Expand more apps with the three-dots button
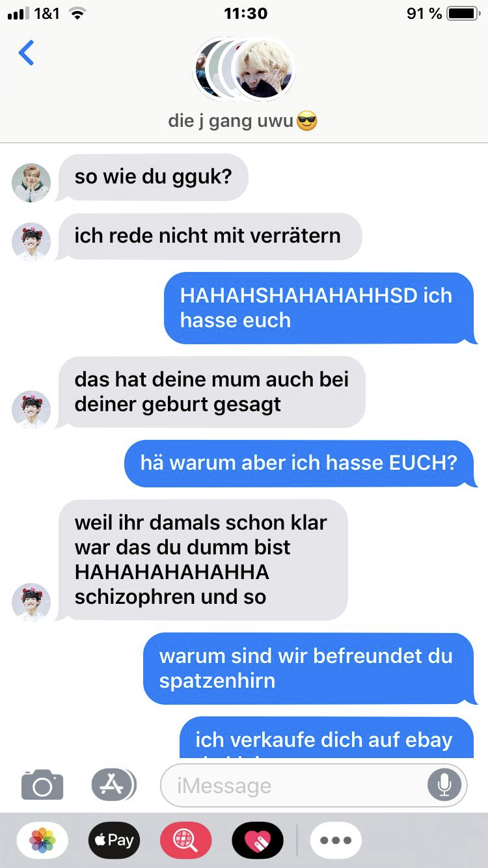 click(x=336, y=840)
